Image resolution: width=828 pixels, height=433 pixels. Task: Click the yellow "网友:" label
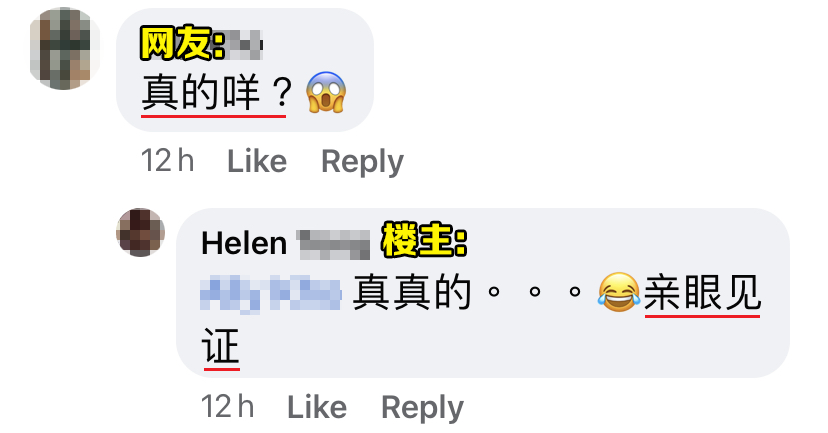point(182,44)
